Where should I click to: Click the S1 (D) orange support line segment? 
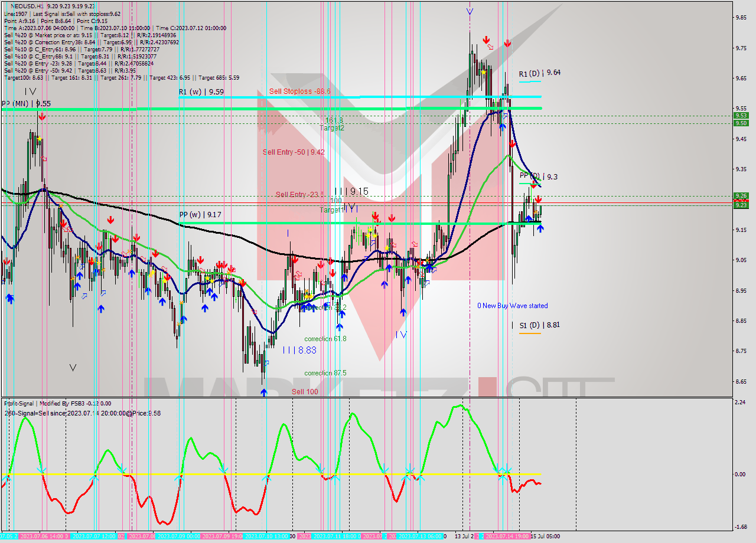pyautogui.click(x=530, y=333)
